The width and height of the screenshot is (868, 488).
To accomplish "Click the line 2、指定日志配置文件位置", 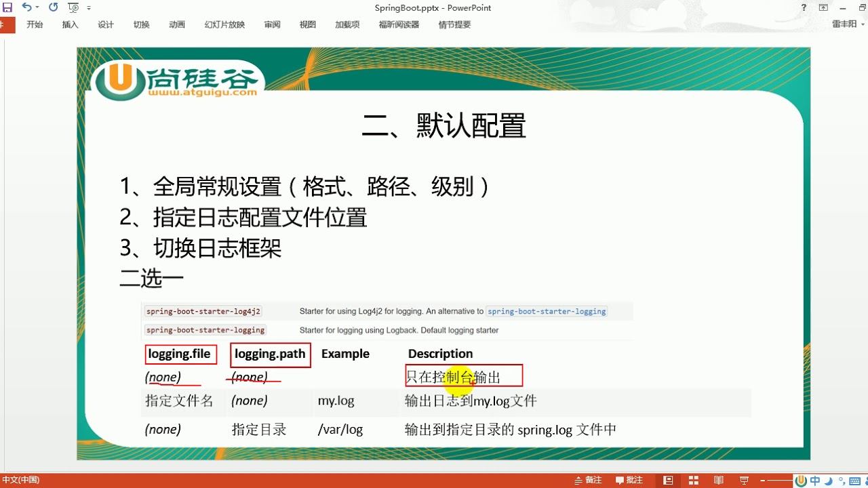I will (243, 218).
